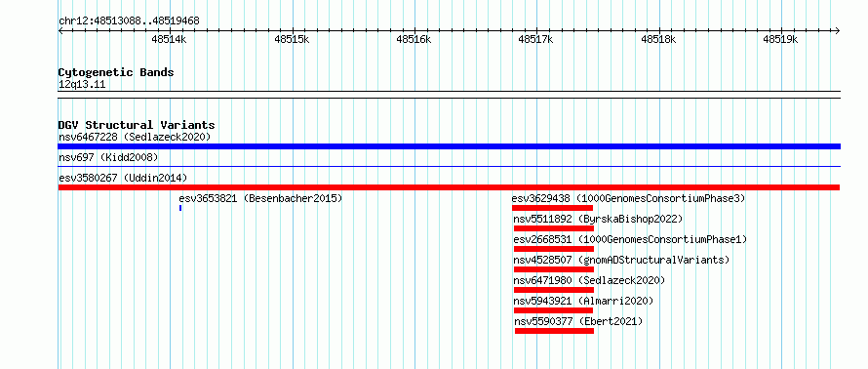Select the red bar under nsv5943921
Image resolution: width=868 pixels, height=369 pixels.
(x=554, y=310)
